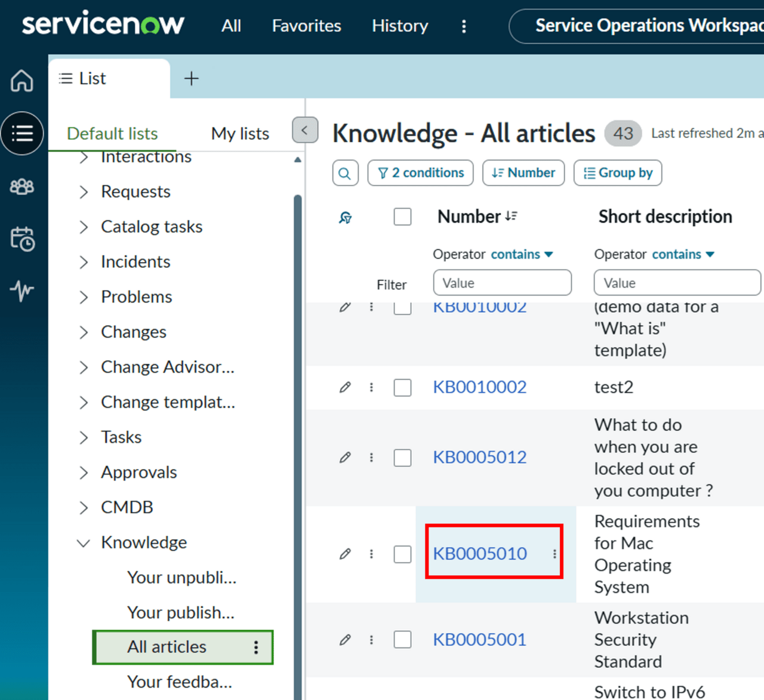Switch to the My lists tab

(x=240, y=134)
